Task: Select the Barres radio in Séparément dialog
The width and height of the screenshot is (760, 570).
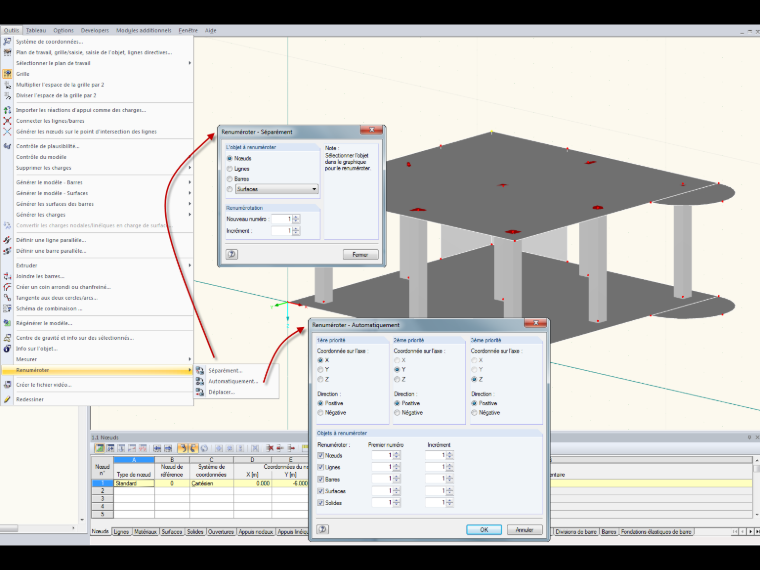Action: point(230,179)
